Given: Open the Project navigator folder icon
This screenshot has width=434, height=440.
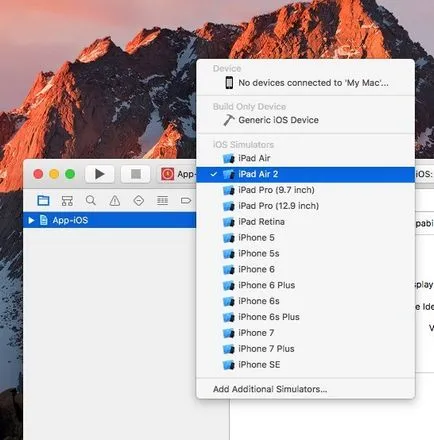Looking at the screenshot, I should coord(43,200).
